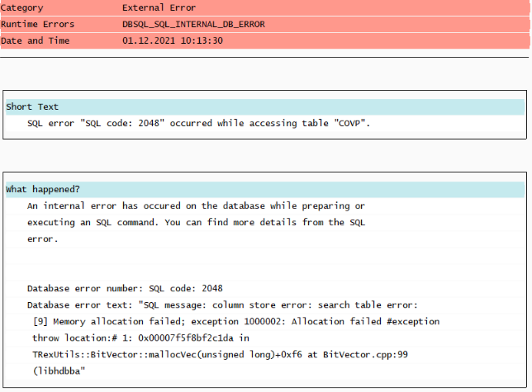Screen dimensions: 532x392
Task: Select the 01.12.2021 10:13:30 timestamp
Action: click(x=173, y=40)
